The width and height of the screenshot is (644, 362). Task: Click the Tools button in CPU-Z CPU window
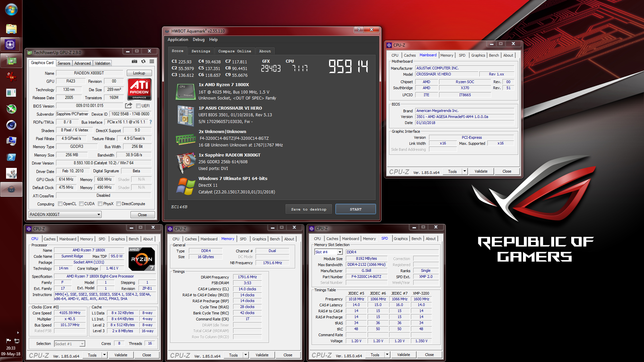pos(92,355)
